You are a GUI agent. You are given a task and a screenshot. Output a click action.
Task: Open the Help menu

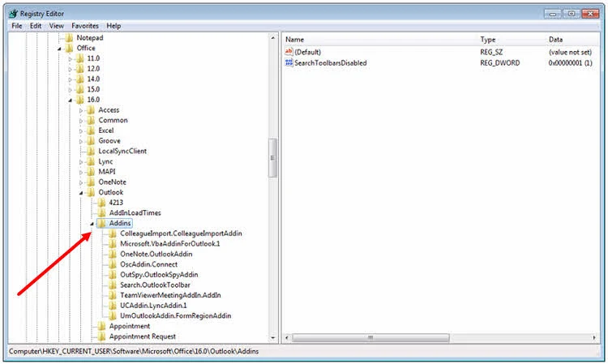click(113, 26)
